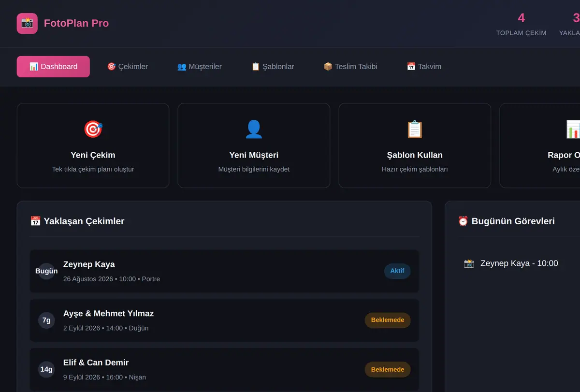Click Beklemede badge for Ayşe & Mehmet Yılmaz
This screenshot has width=580, height=392.
[x=388, y=320]
